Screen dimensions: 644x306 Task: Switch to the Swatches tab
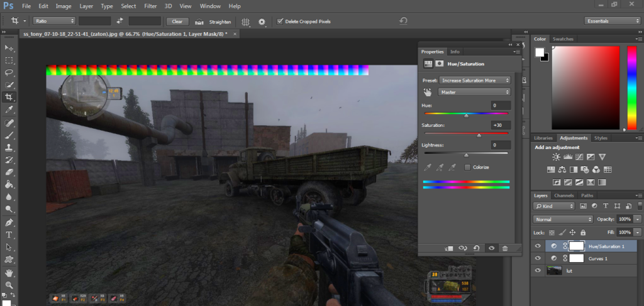(x=563, y=39)
